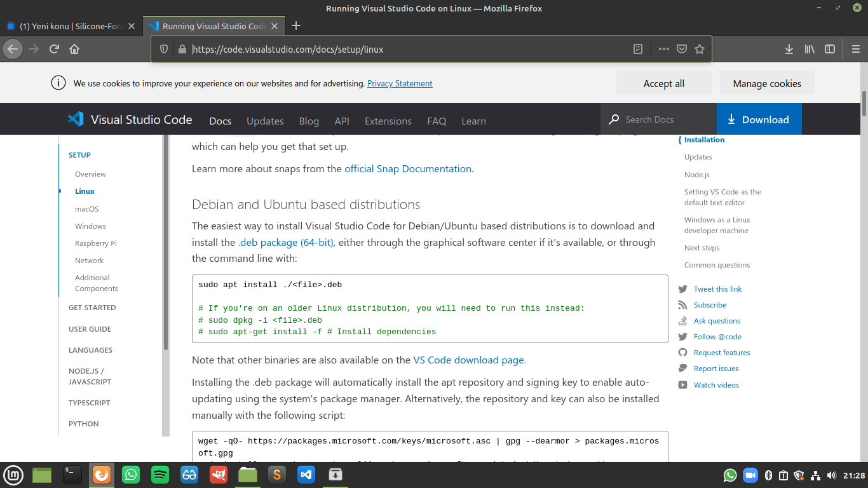Image resolution: width=868 pixels, height=488 pixels.
Task: Open the Learn nav item
Action: (x=473, y=121)
